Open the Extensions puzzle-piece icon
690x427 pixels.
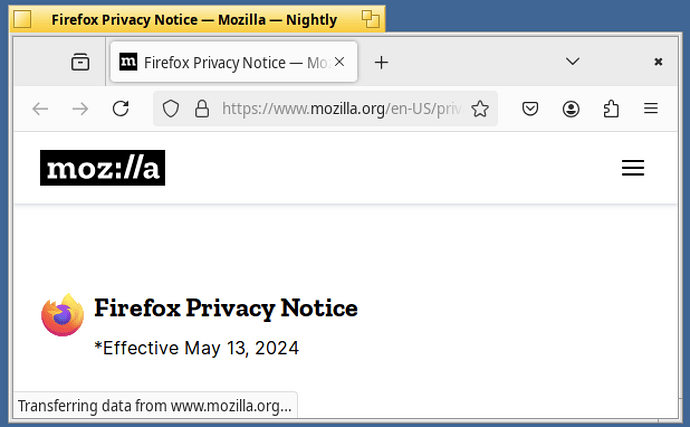pos(611,109)
